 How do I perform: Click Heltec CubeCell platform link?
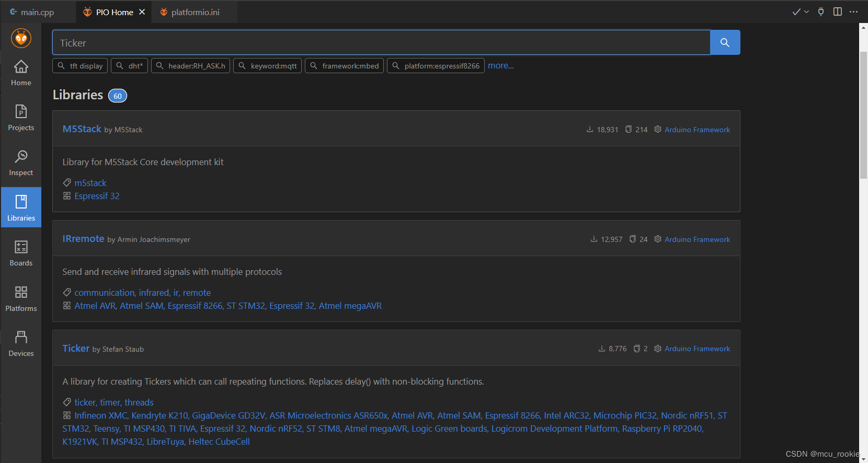219,442
